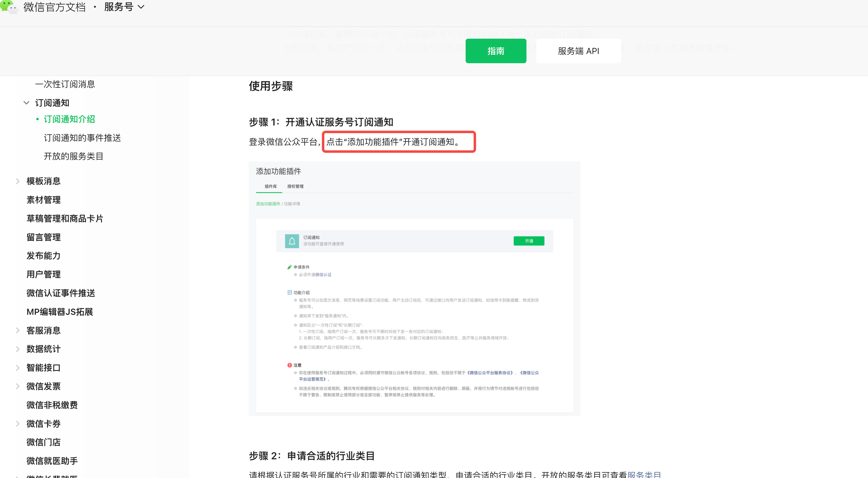
Task: Expand the 数据统计 section chevron
Action: 18,349
